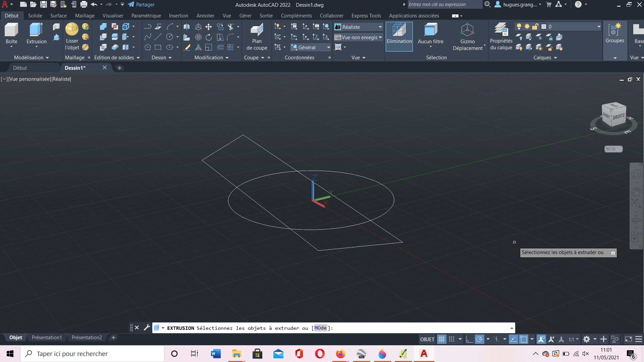644x362 pixels.
Task: Toggle polar tracking in the status bar
Action: point(479,339)
